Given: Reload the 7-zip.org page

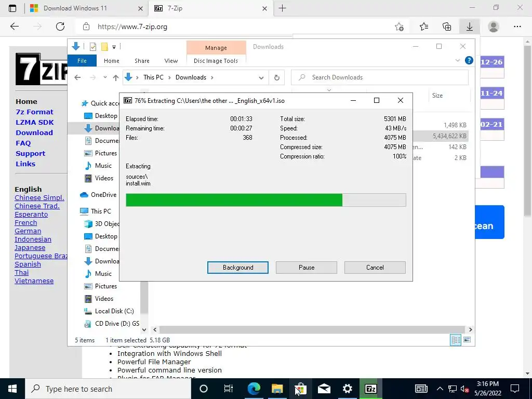Looking at the screenshot, I should (60, 26).
